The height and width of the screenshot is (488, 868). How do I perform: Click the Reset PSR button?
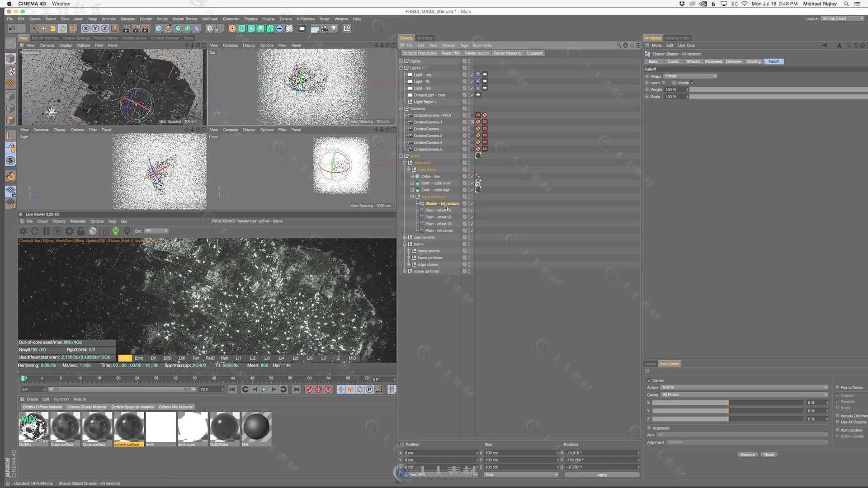451,53
